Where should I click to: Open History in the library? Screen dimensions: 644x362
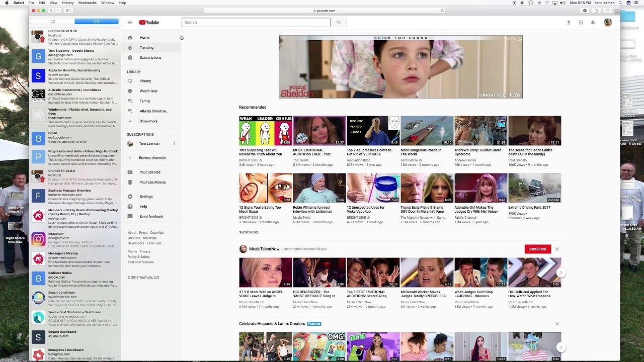pyautogui.click(x=151, y=81)
